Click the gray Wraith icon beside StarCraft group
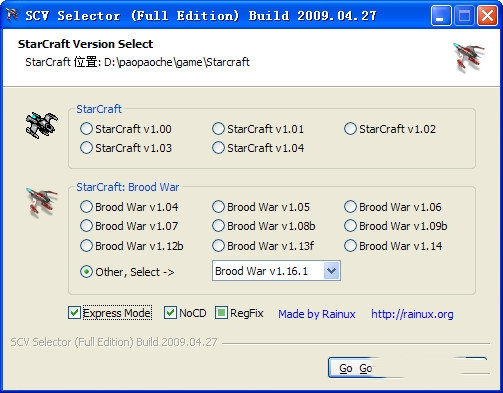The image size is (503, 393). (x=42, y=125)
